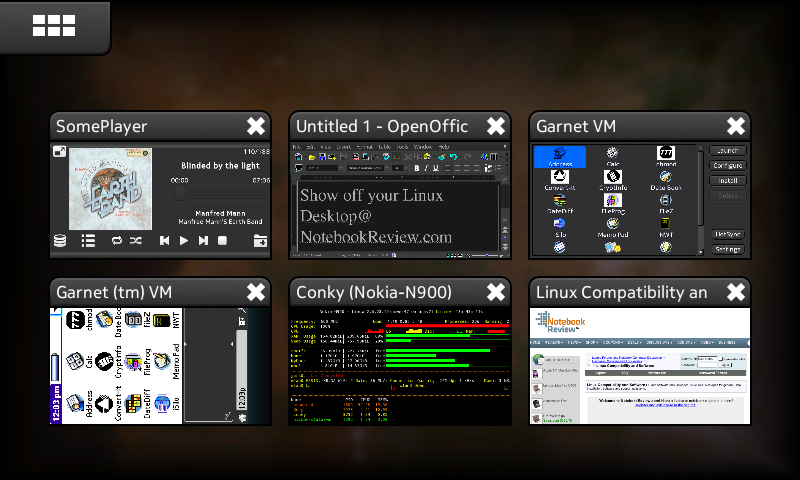
Task: Click the HotSync button in Garnet VM
Action: click(728, 234)
